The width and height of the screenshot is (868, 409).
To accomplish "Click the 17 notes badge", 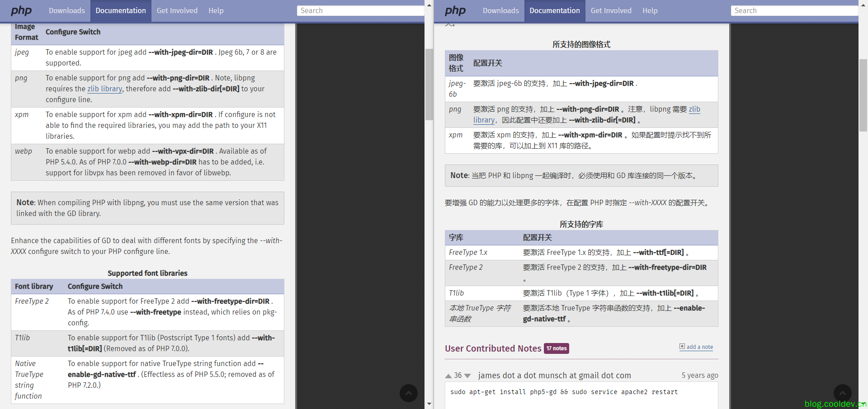I will coord(557,348).
